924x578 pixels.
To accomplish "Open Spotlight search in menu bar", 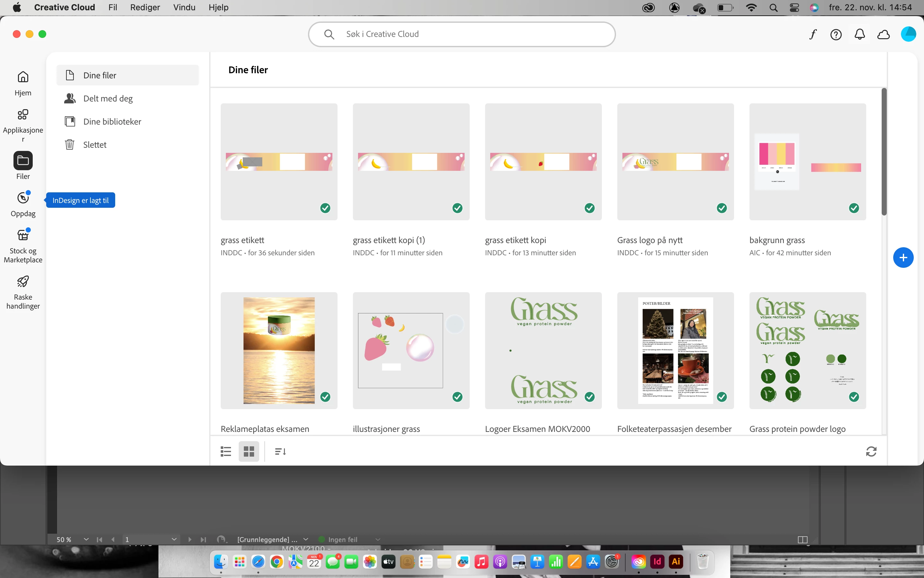I will point(774,8).
